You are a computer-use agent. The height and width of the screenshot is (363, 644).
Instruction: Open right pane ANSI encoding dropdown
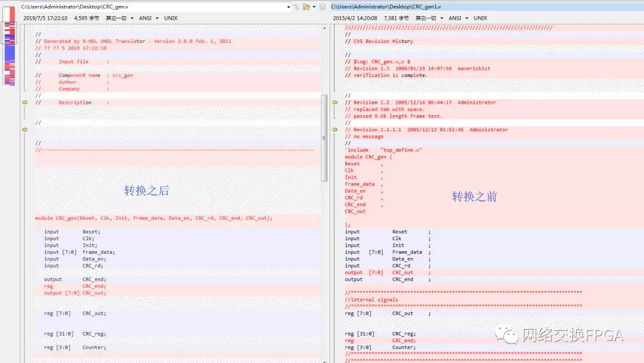tap(459, 18)
